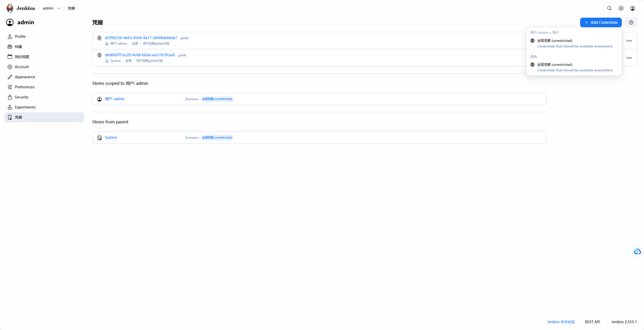Click 用于拉取gitlab代码 description of credential d299b53b
644x330 pixels.
point(156,44)
